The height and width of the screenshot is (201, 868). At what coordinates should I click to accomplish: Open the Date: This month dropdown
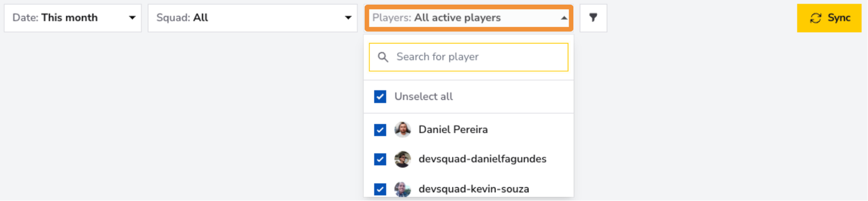coord(73,18)
